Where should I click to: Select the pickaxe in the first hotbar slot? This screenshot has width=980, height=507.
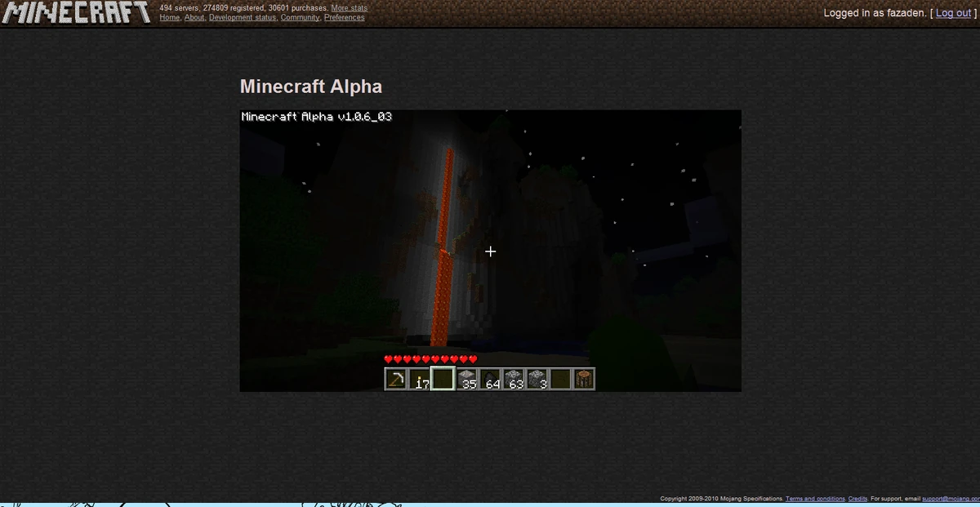coord(396,378)
